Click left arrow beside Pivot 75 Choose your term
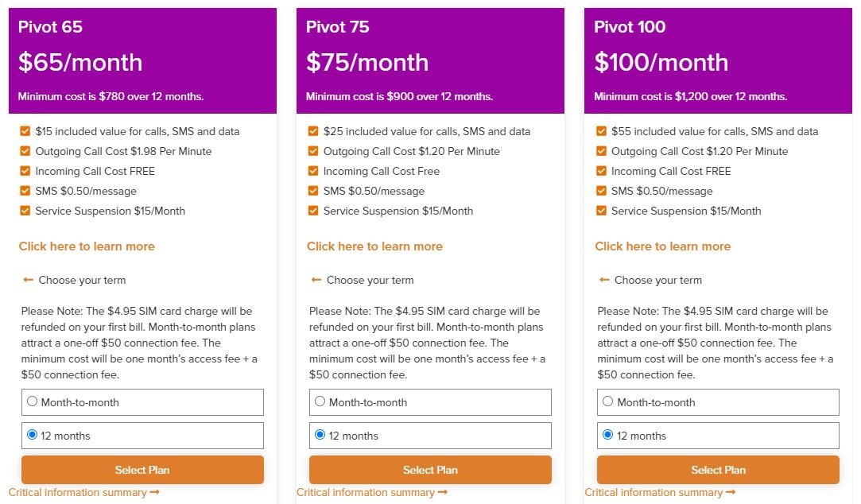Viewport: 861px width, 504px height. (x=316, y=280)
